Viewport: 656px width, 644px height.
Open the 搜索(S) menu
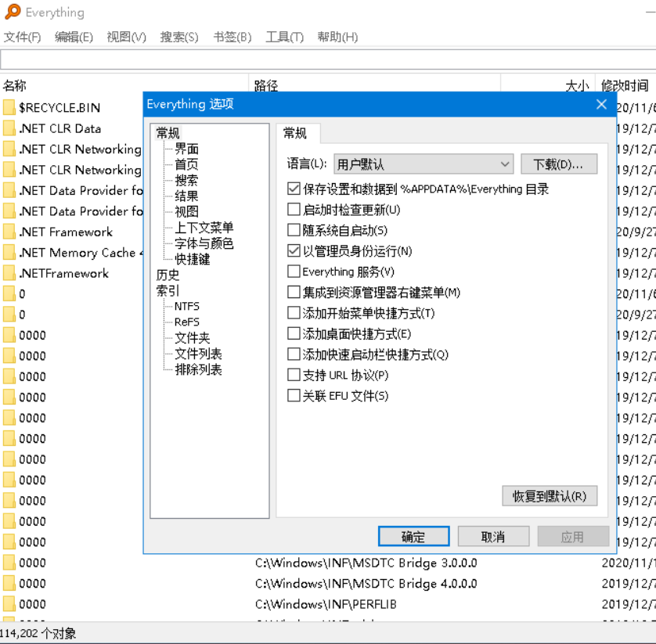tap(179, 37)
